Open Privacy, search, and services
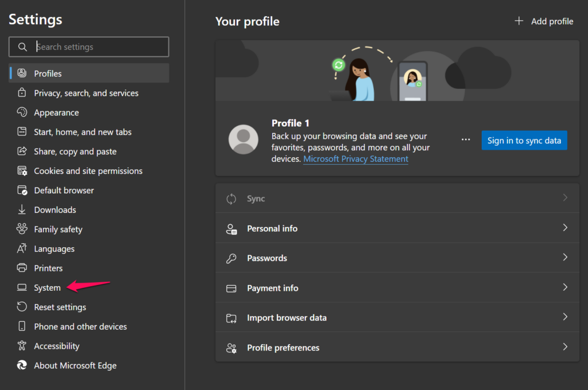This screenshot has height=390, width=588. pos(89,92)
